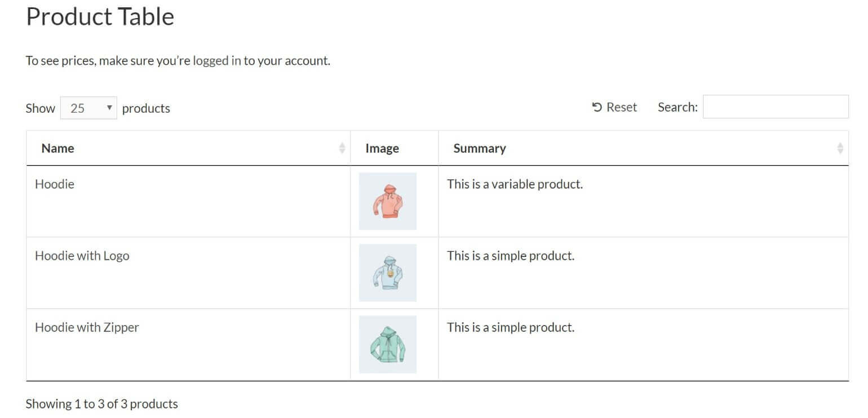Image resolution: width=868 pixels, height=418 pixels.
Task: Click the dropdown arrow next to 25
Action: [x=109, y=107]
